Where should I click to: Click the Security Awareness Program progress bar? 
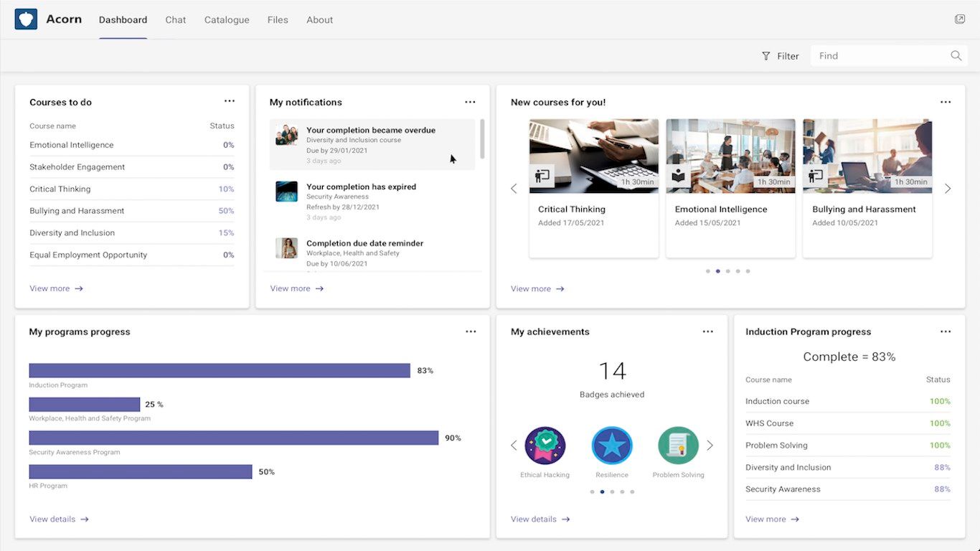(x=234, y=438)
